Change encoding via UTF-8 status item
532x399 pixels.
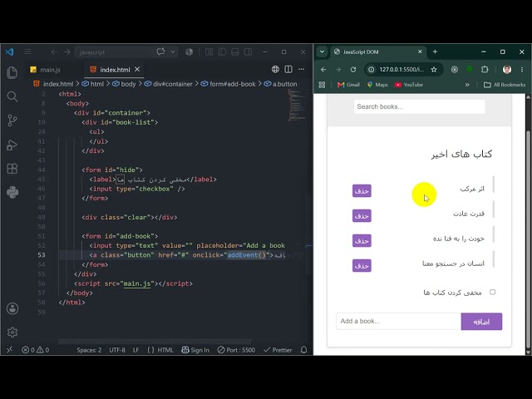(x=117, y=350)
